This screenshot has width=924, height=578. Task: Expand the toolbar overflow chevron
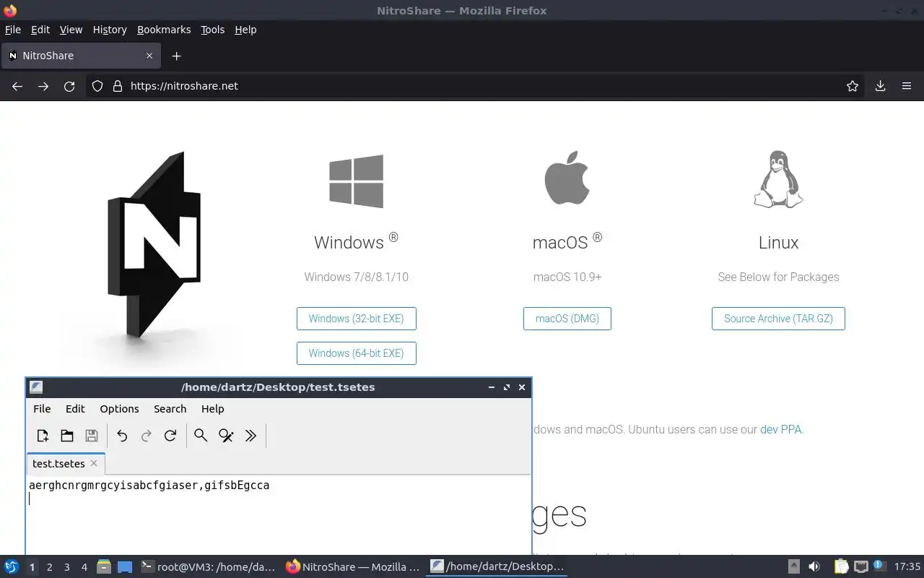coord(250,436)
